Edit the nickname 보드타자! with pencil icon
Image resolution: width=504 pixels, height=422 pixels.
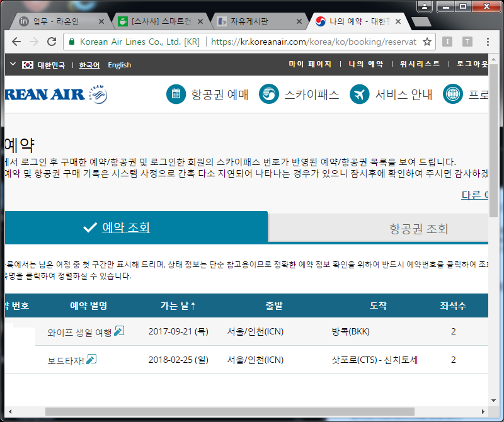coord(91,359)
